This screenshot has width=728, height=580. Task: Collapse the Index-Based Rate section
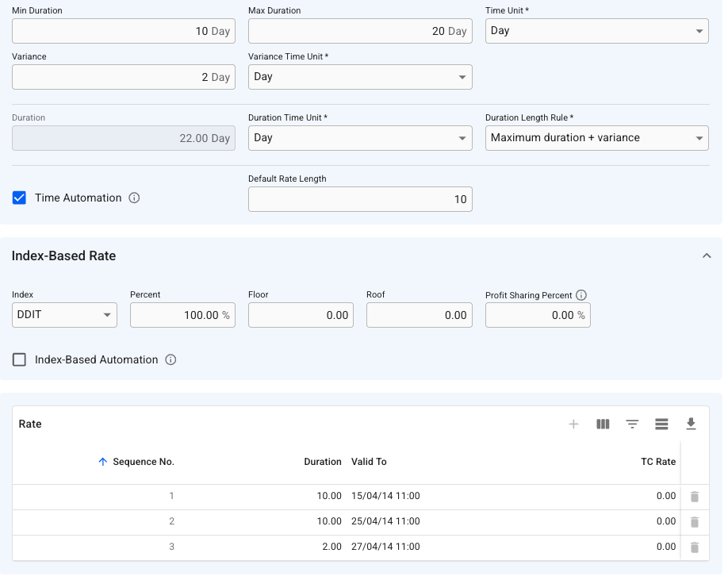pyautogui.click(x=707, y=256)
